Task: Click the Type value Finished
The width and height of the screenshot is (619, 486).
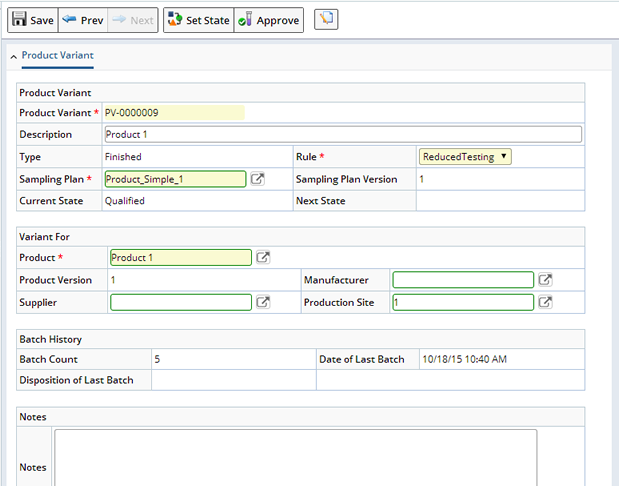Action: coord(123,157)
